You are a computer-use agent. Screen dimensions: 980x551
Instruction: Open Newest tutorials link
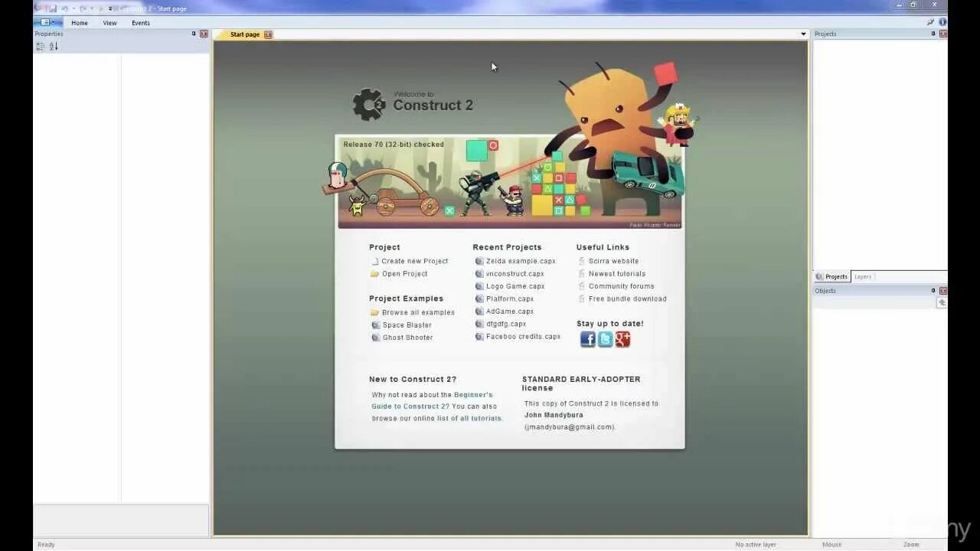click(617, 274)
